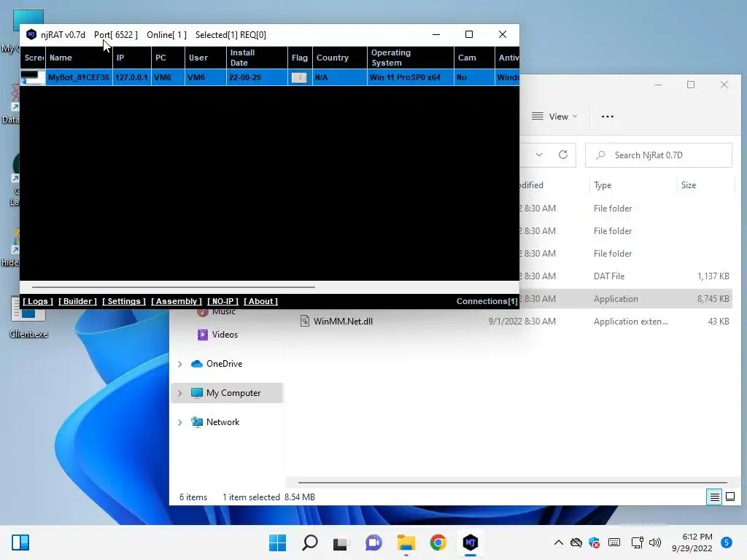Click the touch keyboard tray icon

pyautogui.click(x=614, y=542)
